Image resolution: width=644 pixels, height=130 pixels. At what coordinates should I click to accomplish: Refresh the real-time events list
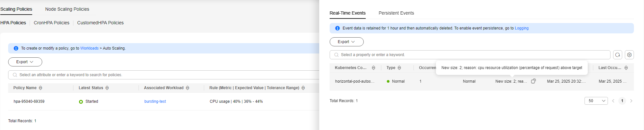618,55
